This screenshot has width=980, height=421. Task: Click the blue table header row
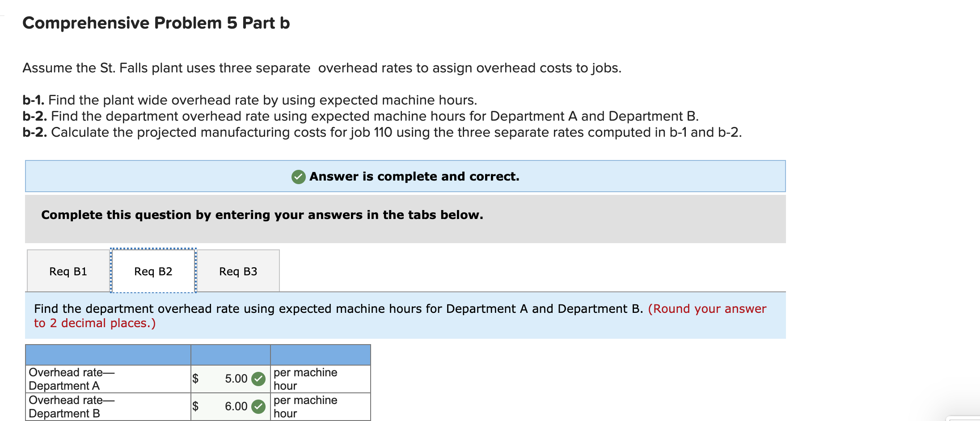coord(197,354)
